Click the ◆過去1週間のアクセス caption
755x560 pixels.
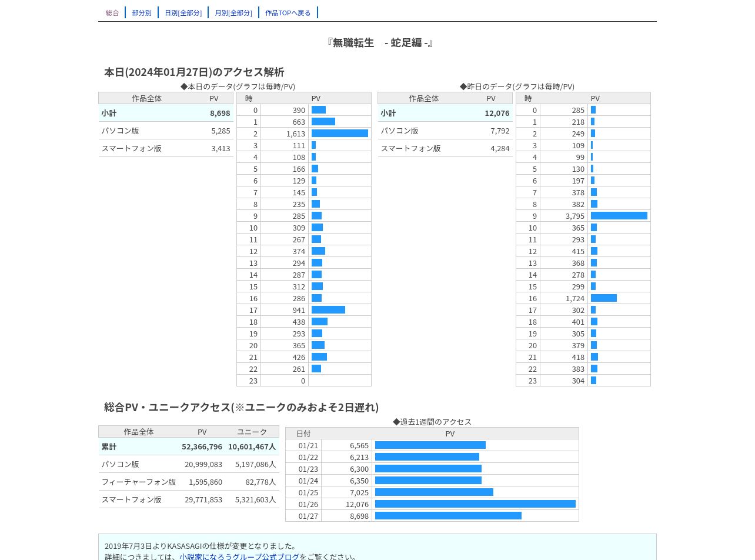(432, 422)
